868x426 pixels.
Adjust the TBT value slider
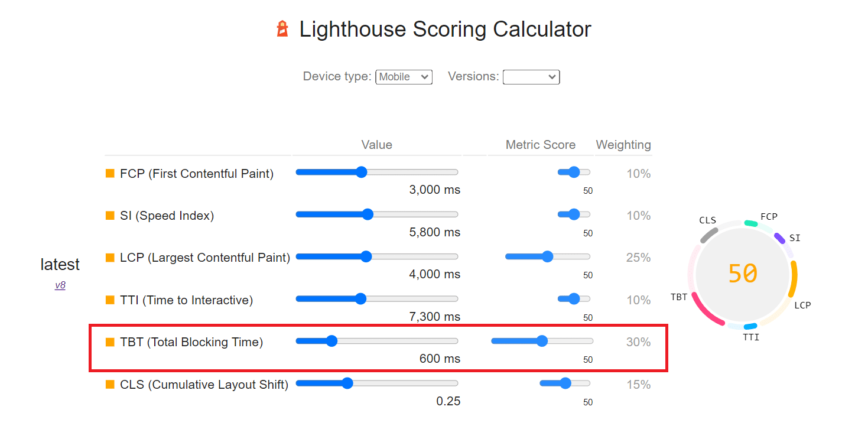(x=377, y=341)
